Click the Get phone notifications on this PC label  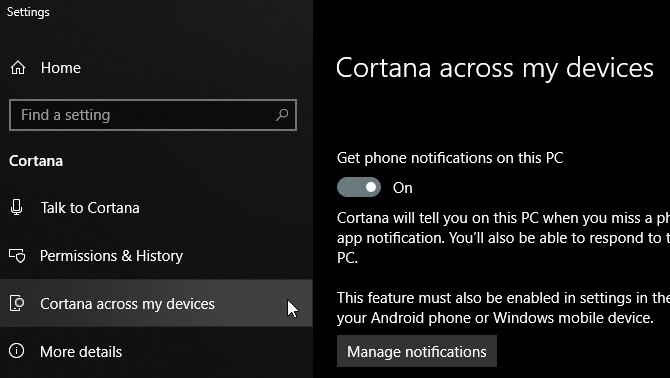pyautogui.click(x=450, y=158)
